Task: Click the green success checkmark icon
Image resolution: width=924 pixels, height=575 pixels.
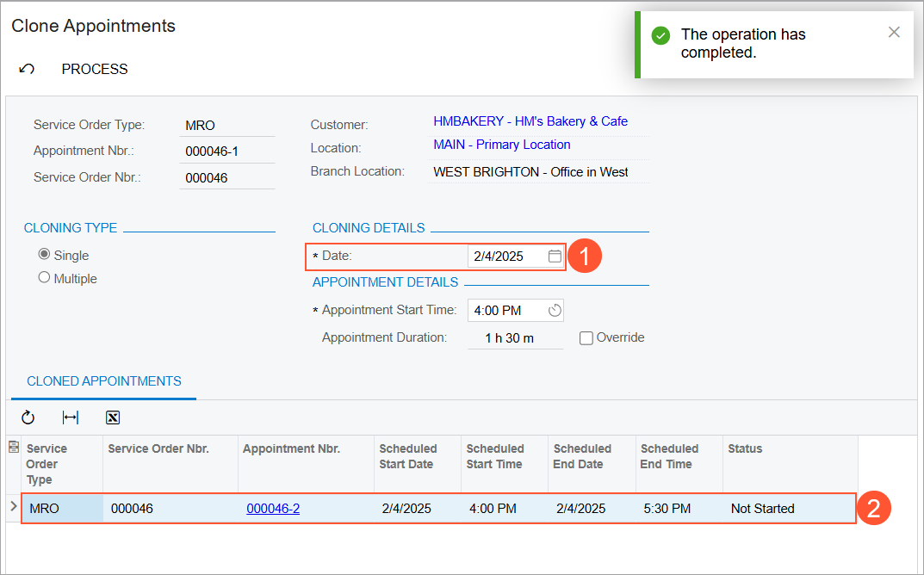Action: click(660, 35)
